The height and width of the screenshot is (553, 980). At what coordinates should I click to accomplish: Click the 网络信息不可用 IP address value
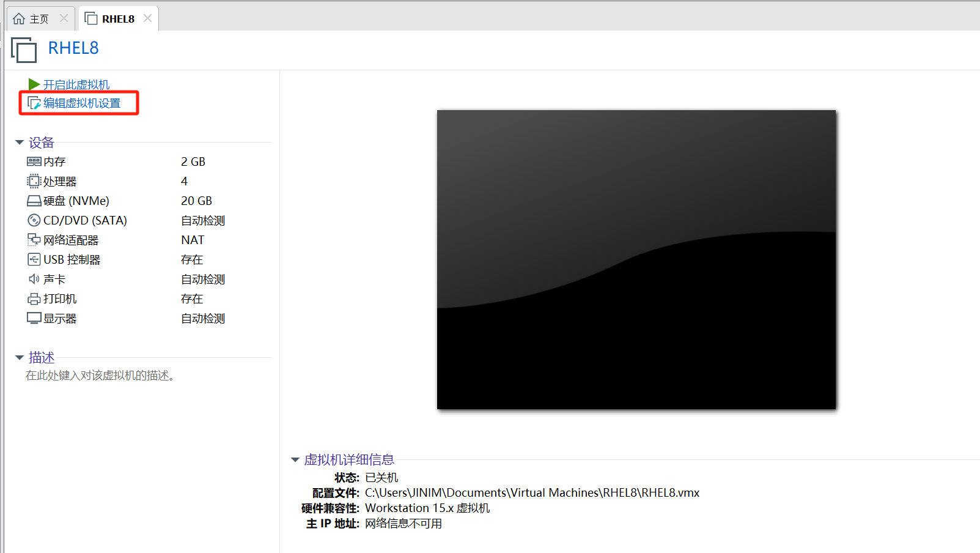[x=403, y=524]
